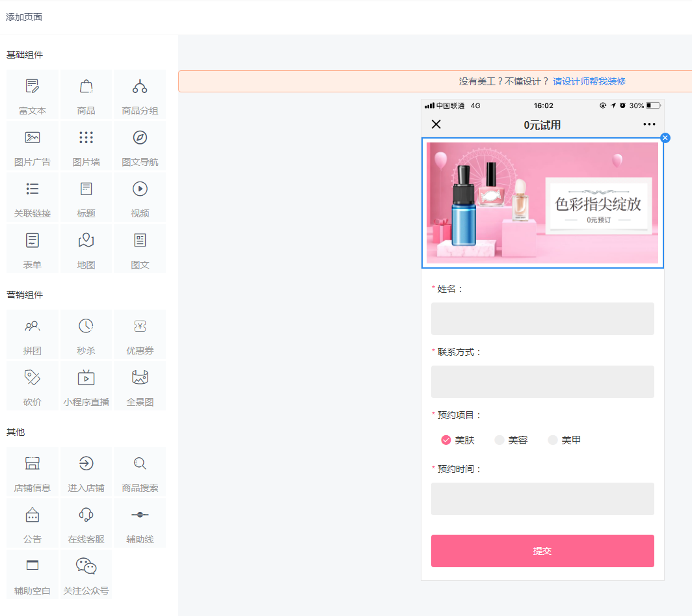Add the 公告 announcement component
Screen dimensions: 692x616
(x=33, y=523)
